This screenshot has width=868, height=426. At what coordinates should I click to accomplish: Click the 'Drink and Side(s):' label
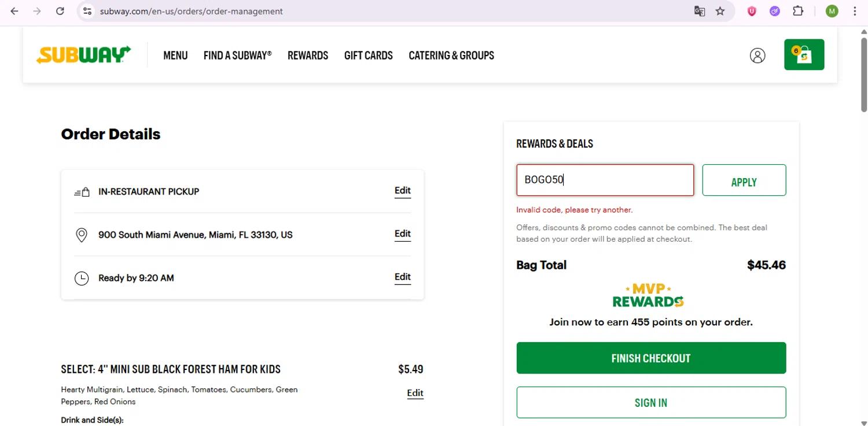(x=92, y=420)
